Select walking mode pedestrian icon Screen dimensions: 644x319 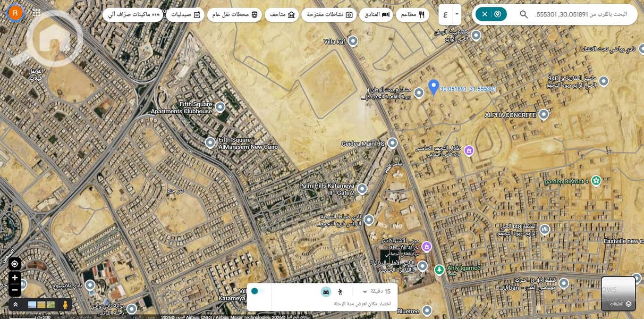click(340, 292)
